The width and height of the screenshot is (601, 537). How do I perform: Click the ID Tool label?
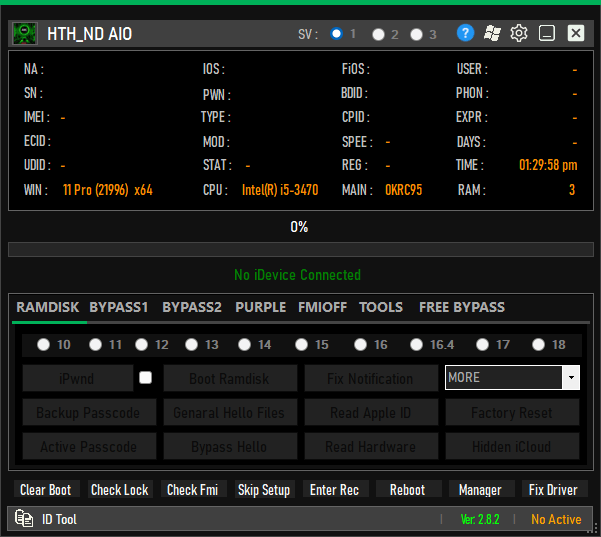59,519
